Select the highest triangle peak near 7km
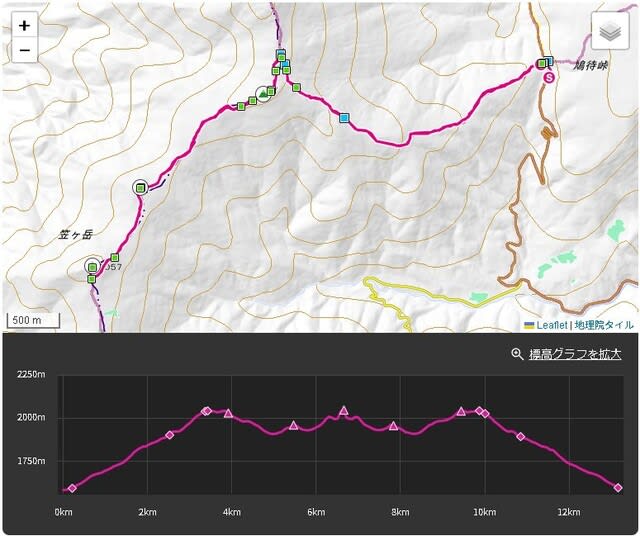Screen dimensions: 640x536 (344, 410)
